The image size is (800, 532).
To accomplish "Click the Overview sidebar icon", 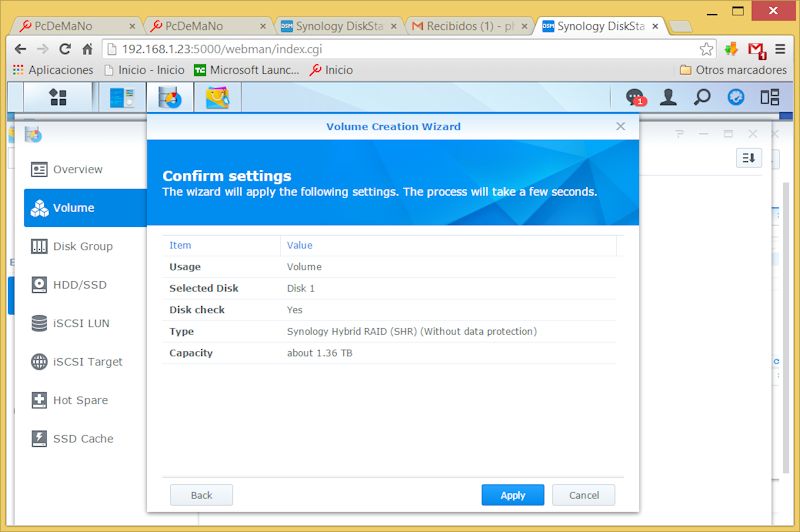I will [39, 169].
